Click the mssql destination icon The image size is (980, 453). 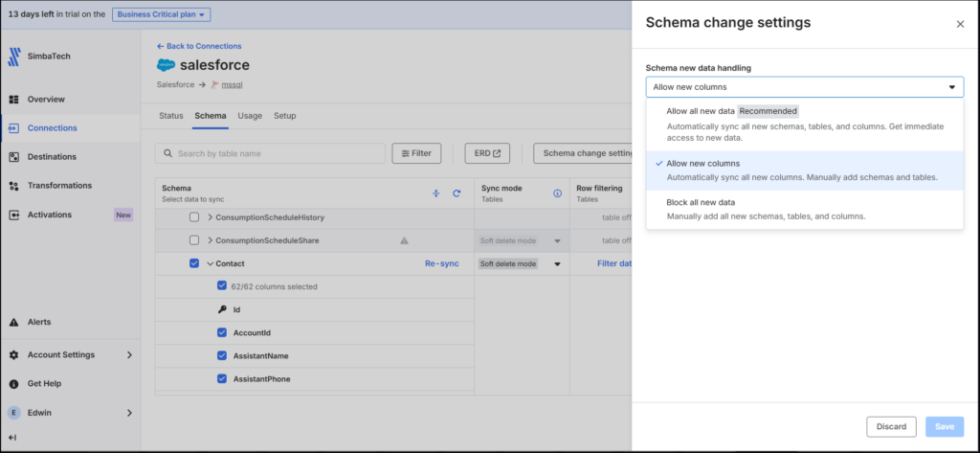point(215,85)
